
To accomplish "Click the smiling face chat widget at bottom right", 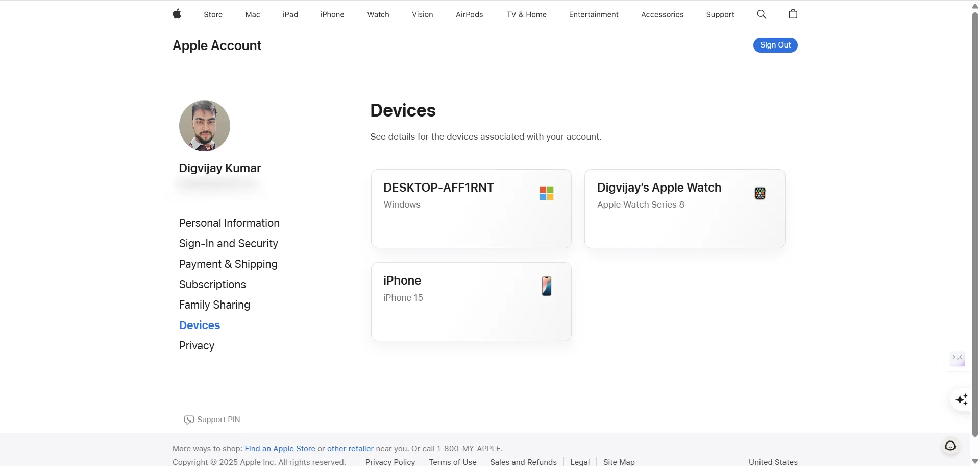I will tap(950, 446).
